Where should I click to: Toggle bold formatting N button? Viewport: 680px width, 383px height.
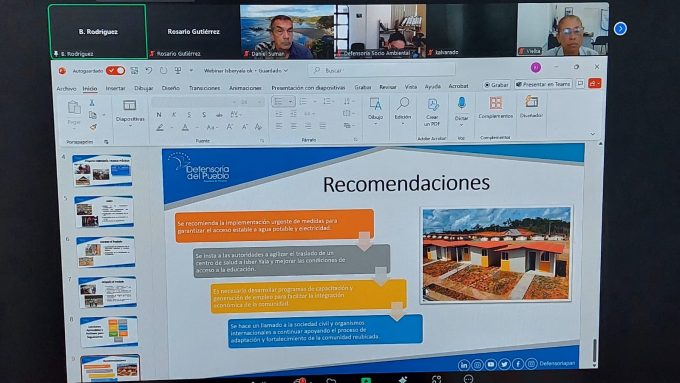pyautogui.click(x=159, y=115)
